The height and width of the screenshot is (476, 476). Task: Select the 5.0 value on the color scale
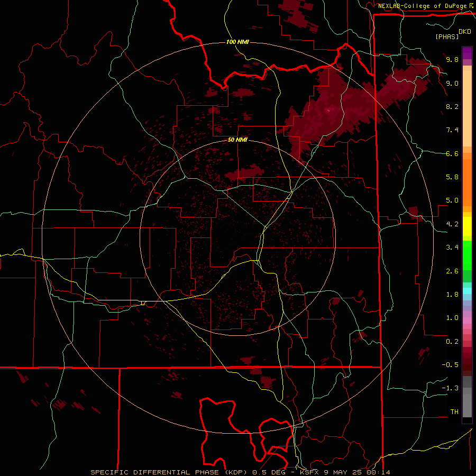(x=452, y=200)
